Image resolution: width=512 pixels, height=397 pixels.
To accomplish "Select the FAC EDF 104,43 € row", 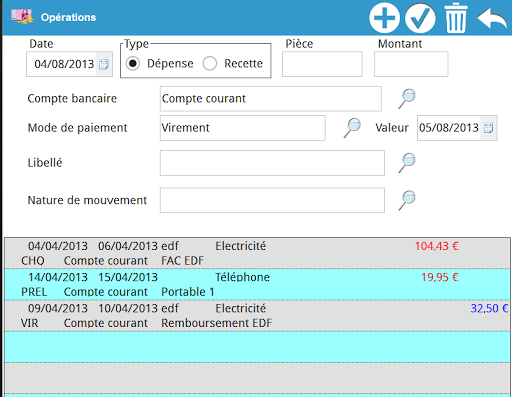I will tap(257, 253).
